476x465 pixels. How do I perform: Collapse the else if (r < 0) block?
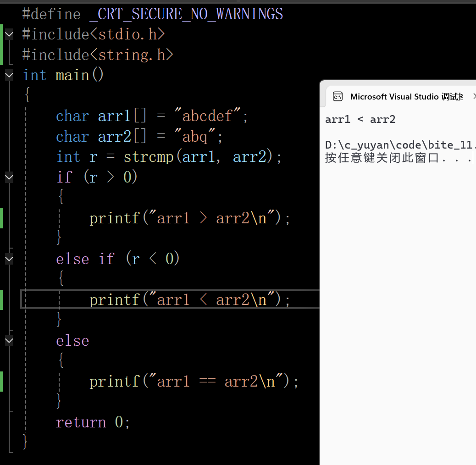(9, 259)
